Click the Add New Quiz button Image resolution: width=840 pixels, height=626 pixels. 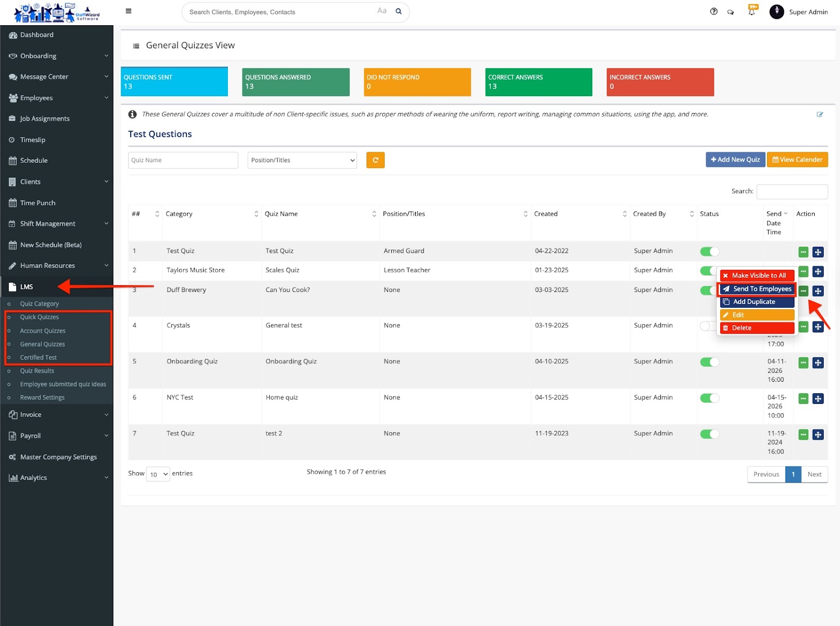tap(735, 160)
